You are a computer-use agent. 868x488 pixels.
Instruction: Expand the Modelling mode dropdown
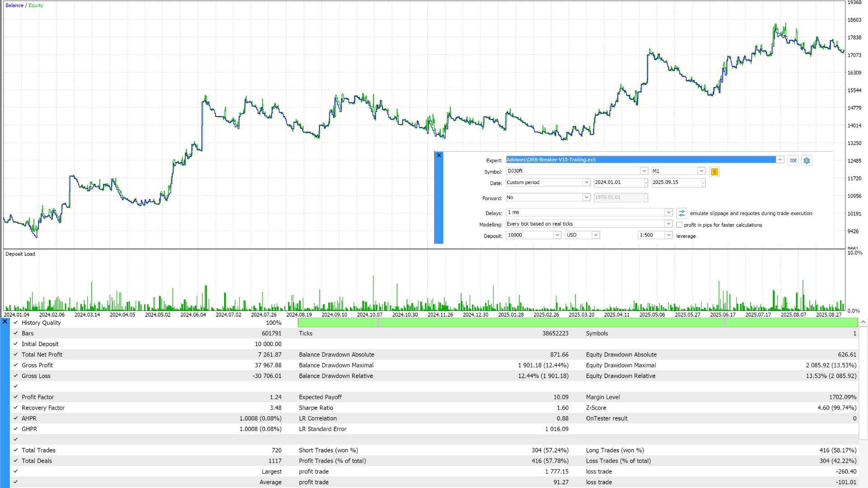coord(668,224)
